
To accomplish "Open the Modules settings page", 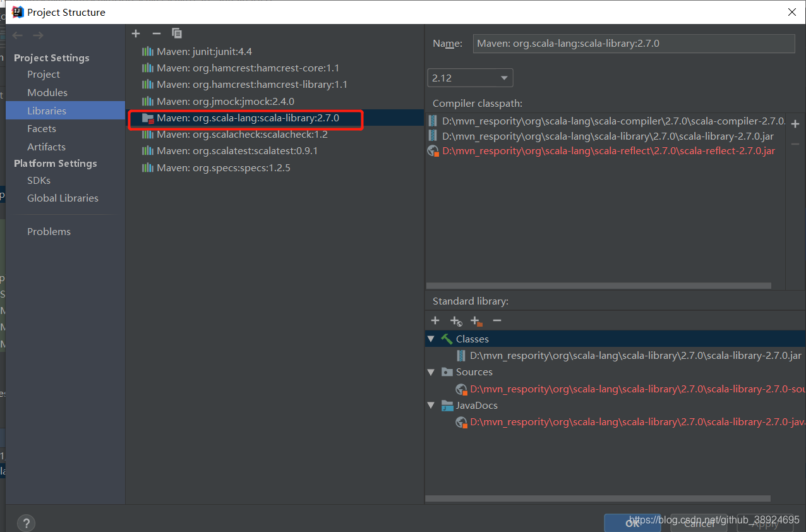I will coord(47,93).
